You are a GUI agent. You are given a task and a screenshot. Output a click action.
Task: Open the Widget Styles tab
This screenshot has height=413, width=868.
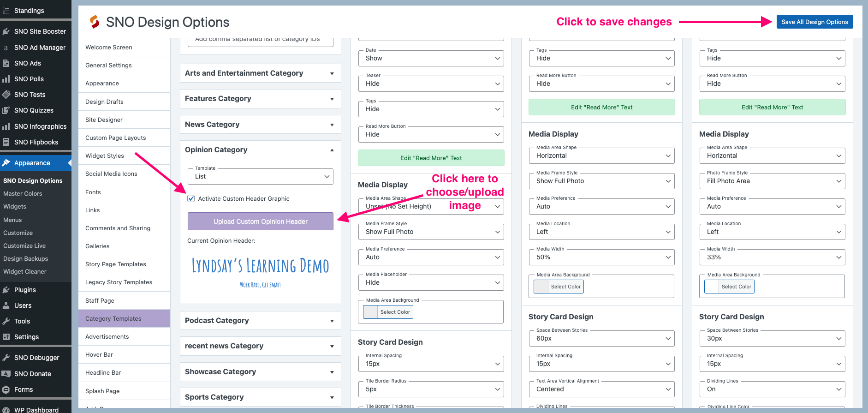tap(124, 156)
